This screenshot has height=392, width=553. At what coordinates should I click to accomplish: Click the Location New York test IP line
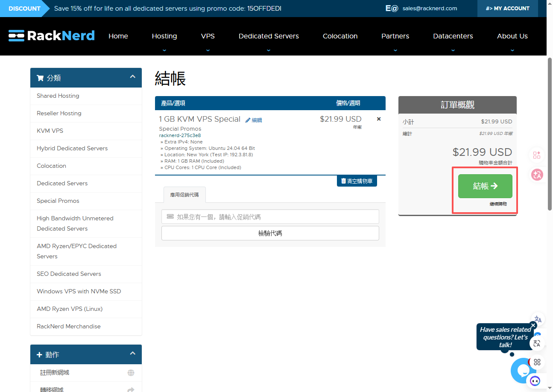[207, 155]
